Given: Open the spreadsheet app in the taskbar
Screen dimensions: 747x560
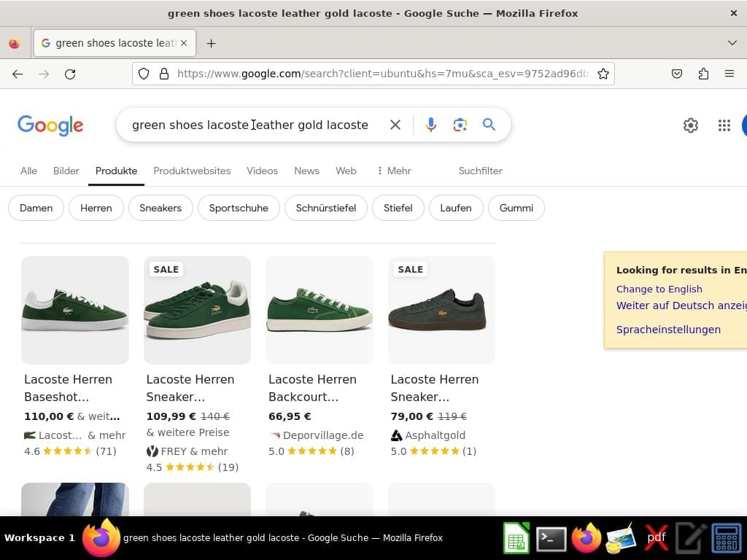Looking at the screenshot, I should point(516,538).
